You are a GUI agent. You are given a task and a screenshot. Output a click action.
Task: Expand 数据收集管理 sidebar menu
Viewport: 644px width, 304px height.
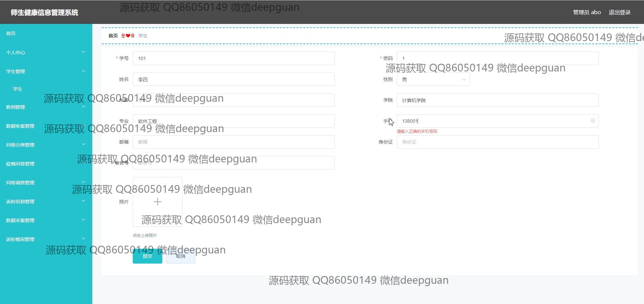point(46,126)
